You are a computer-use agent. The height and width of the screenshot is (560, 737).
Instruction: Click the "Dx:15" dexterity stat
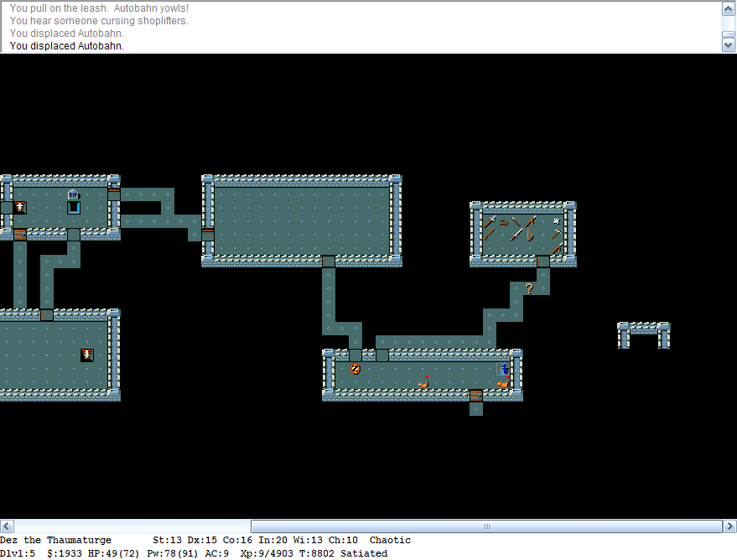pos(202,540)
